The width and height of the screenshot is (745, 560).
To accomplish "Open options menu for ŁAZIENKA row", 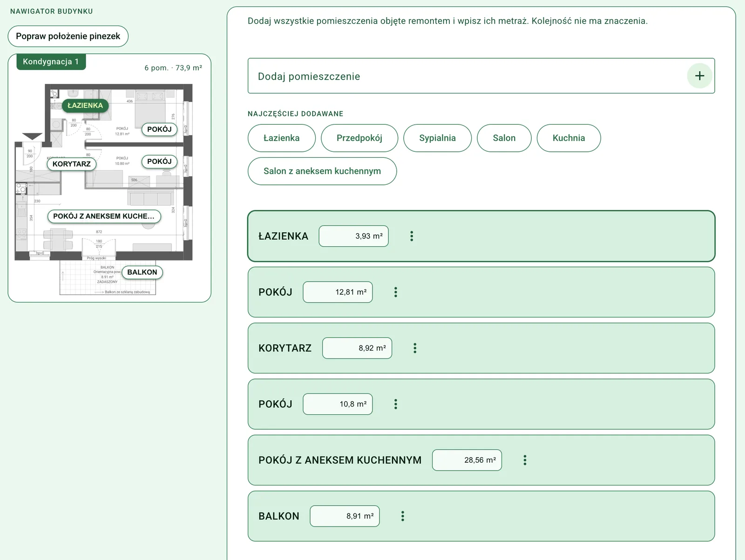I will pos(412,236).
